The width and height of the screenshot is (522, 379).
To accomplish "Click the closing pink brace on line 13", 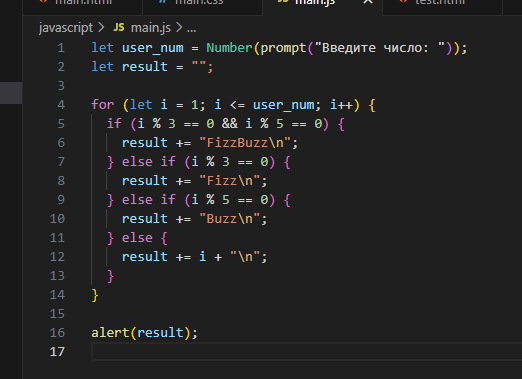I will 111,276.
